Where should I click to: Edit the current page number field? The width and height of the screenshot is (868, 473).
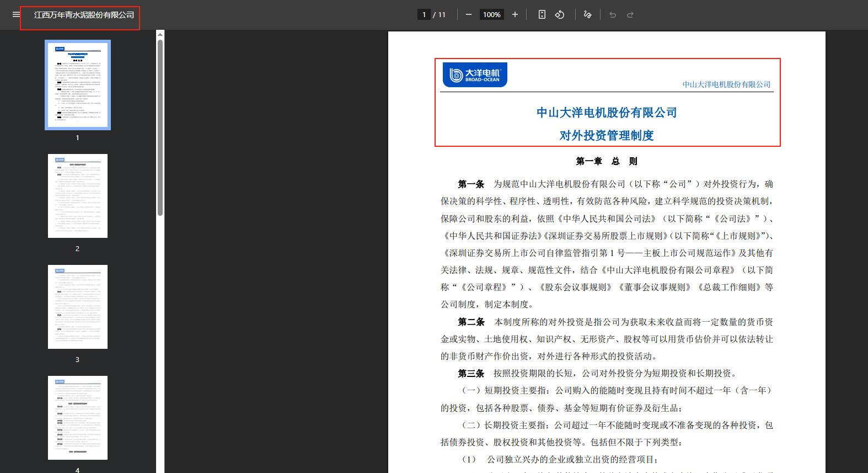pyautogui.click(x=424, y=14)
